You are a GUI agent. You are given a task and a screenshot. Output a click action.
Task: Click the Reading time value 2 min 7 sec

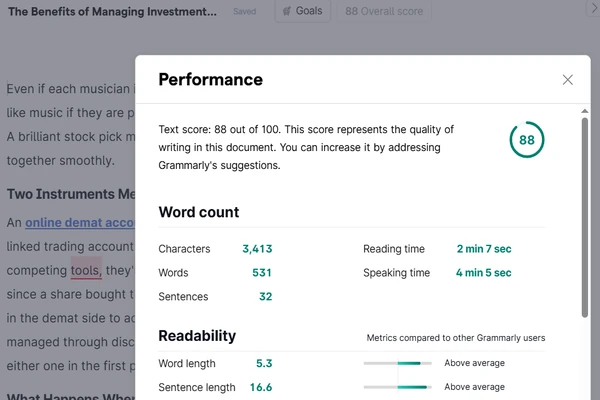(484, 249)
